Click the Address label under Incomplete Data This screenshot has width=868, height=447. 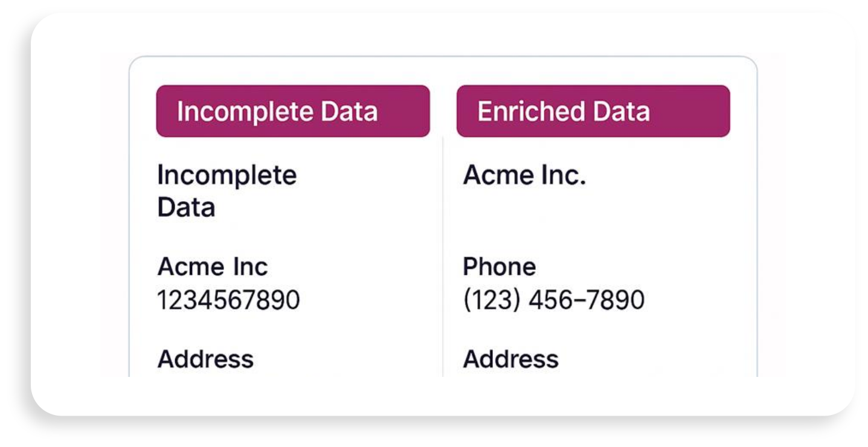205,359
